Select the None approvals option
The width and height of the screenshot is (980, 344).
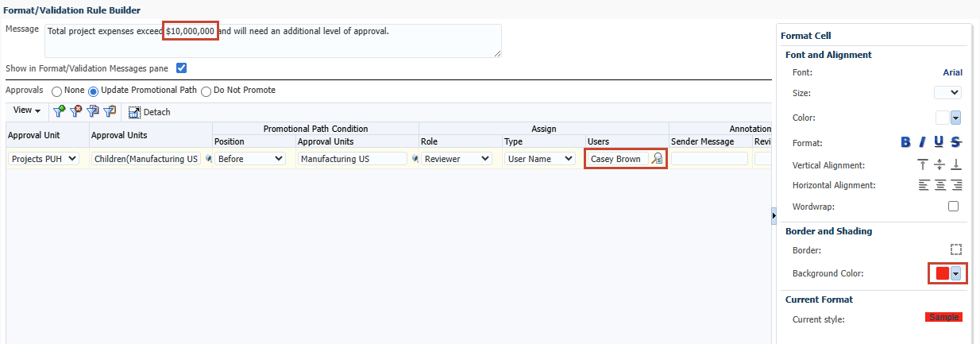coord(56,91)
